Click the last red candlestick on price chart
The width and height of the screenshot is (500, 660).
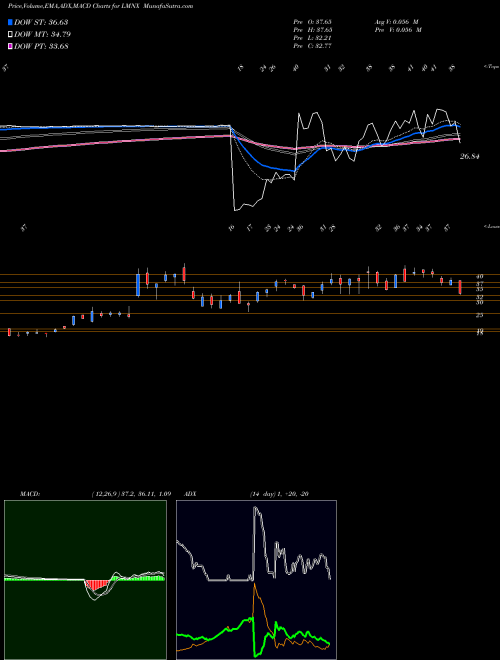(x=460, y=287)
